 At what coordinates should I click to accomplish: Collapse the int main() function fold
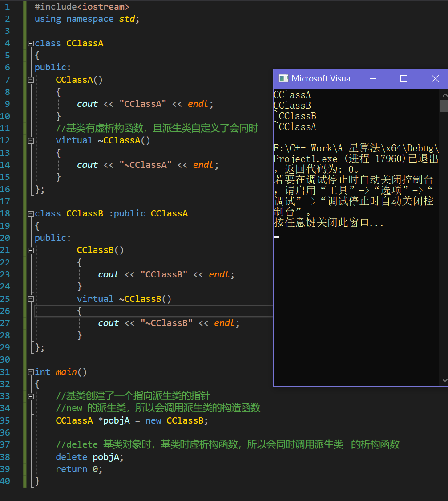31,372
